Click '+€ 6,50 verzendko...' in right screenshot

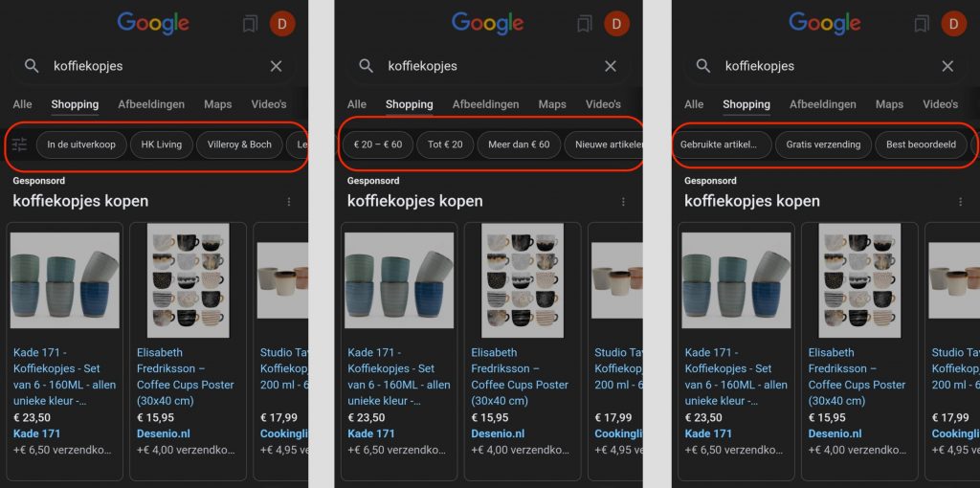[x=734, y=450]
